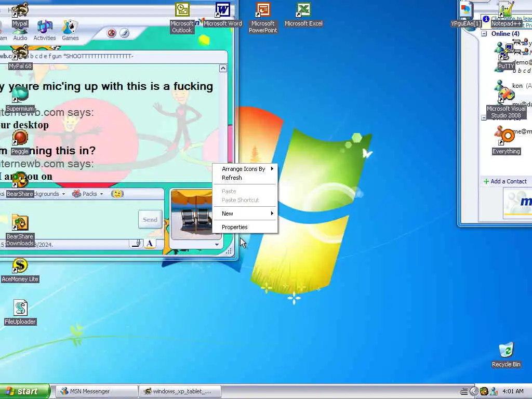The width and height of the screenshot is (532, 399).
Task: Switch to handwriting mode with the pen button
Action: point(136,243)
